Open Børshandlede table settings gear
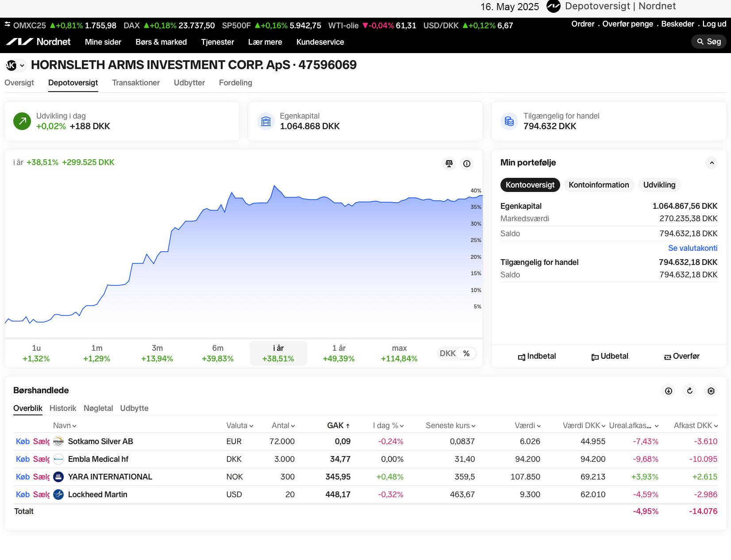731x560 pixels. coord(711,391)
